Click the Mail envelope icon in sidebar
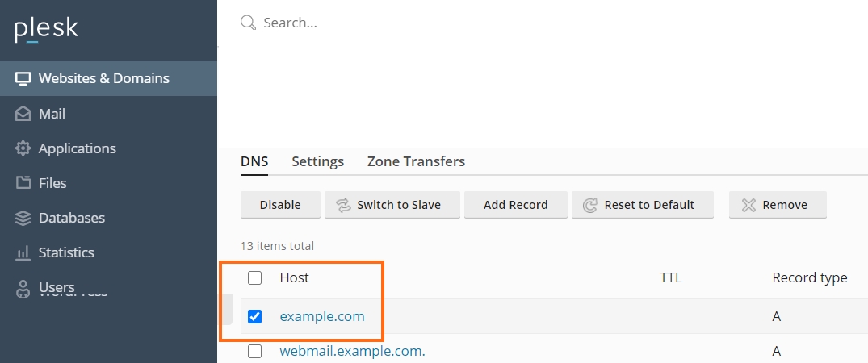Image resolution: width=868 pixels, height=363 pixels. (x=23, y=114)
